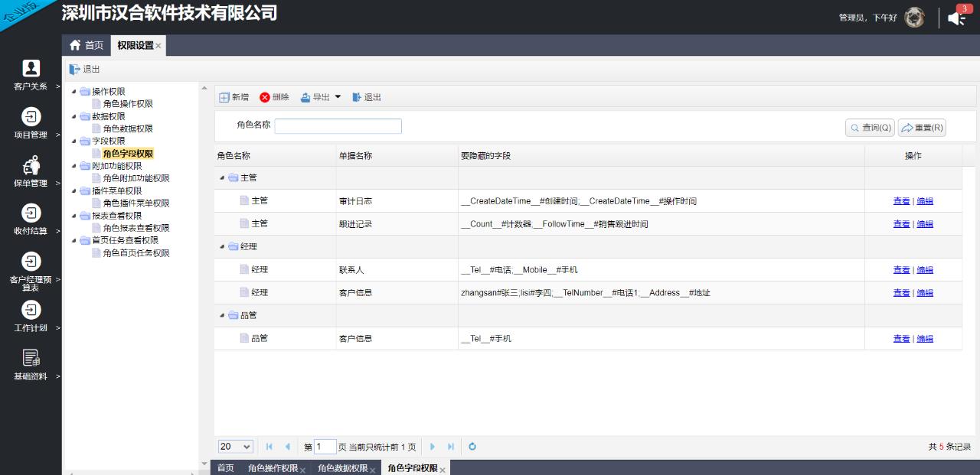Open the 收付结算 sidebar module
Screen dimensions: 980x475
(31, 220)
